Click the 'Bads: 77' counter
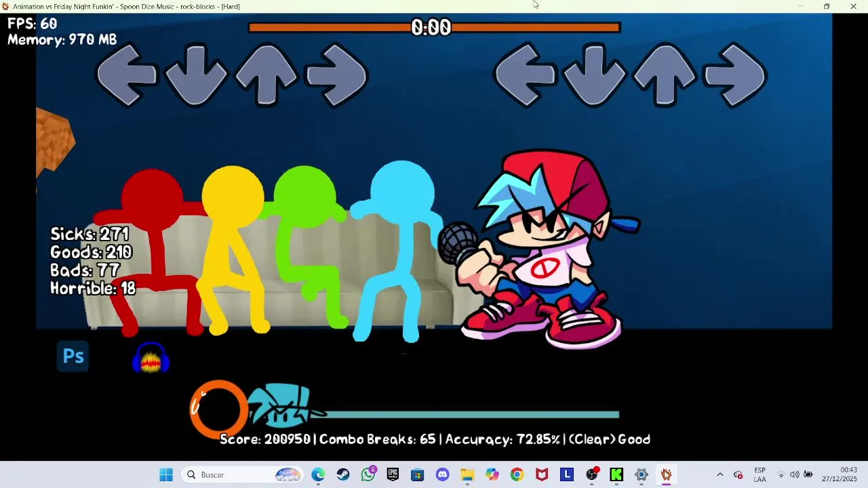Screen dimensions: 868x488 point(85,270)
